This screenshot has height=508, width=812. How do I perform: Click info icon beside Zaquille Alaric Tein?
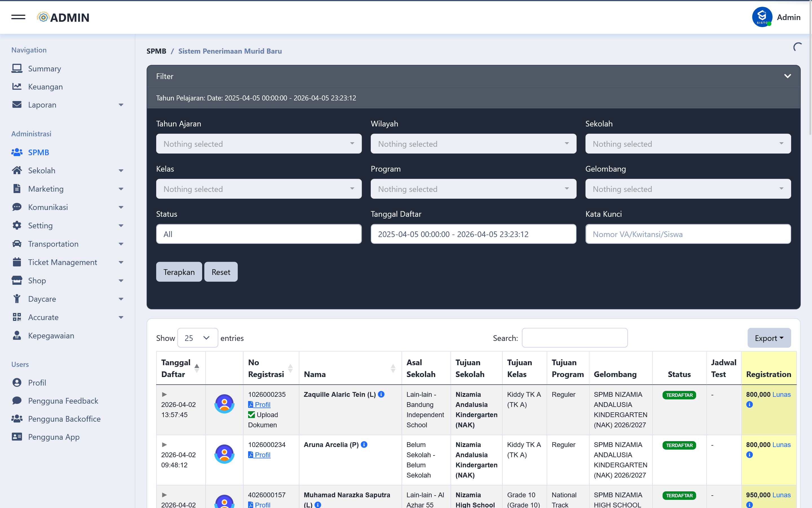click(381, 395)
